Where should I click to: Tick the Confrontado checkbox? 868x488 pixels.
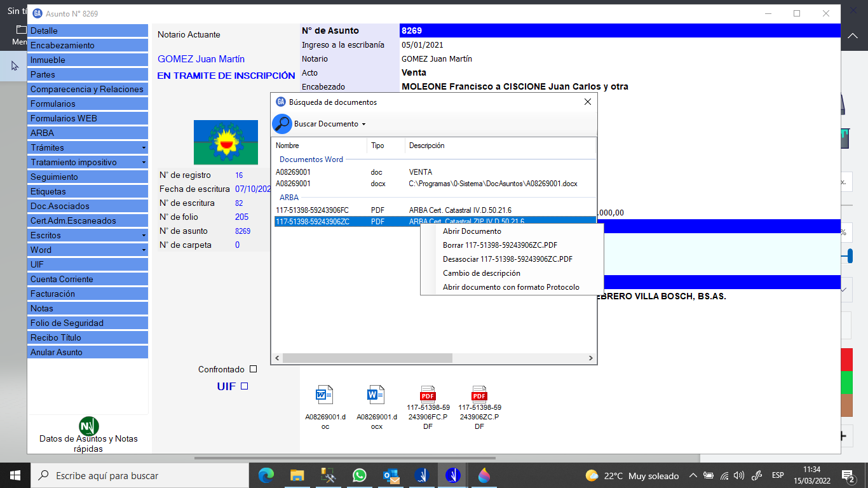tap(254, 369)
